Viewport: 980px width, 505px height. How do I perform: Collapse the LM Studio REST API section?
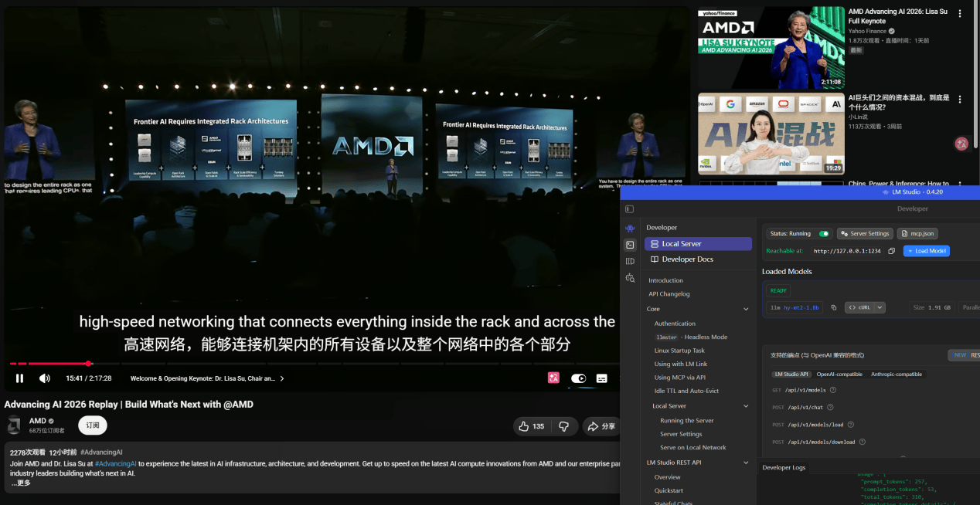pos(746,463)
